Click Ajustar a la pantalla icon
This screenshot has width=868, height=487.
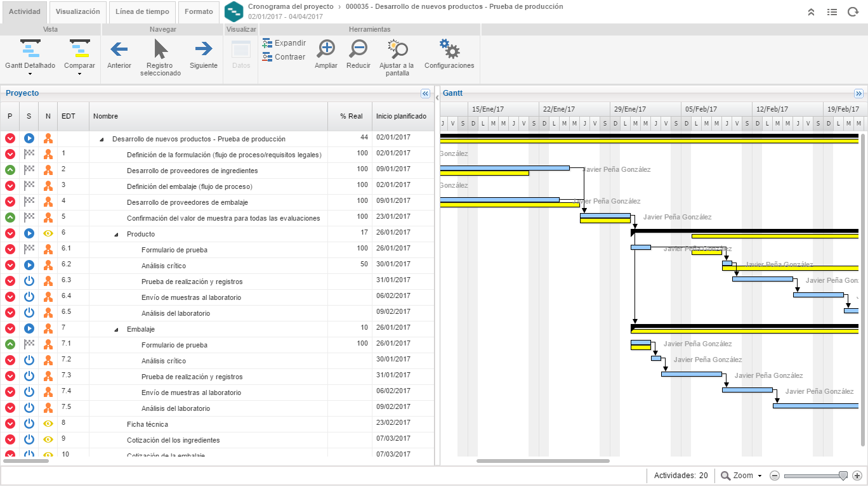[x=397, y=49]
